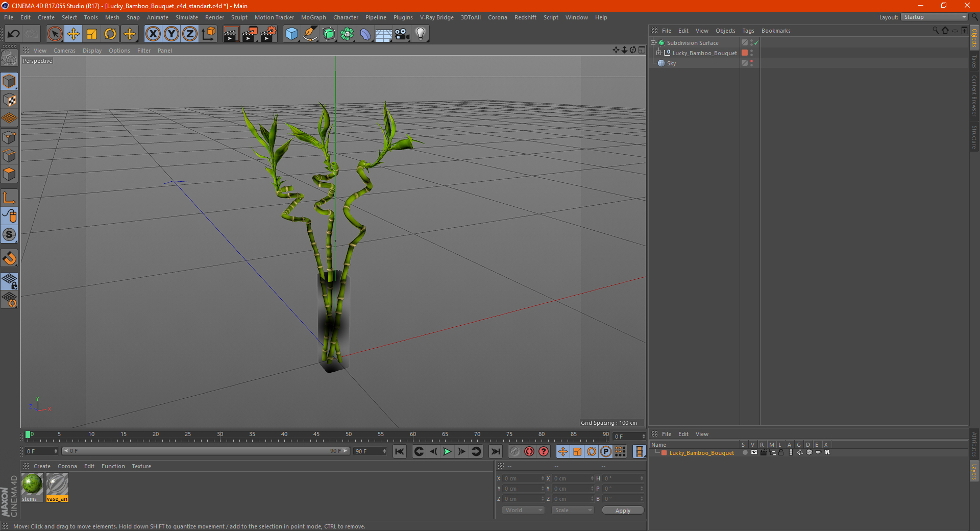The width and height of the screenshot is (980, 531).
Task: Toggle Autokeying red button
Action: click(x=529, y=451)
